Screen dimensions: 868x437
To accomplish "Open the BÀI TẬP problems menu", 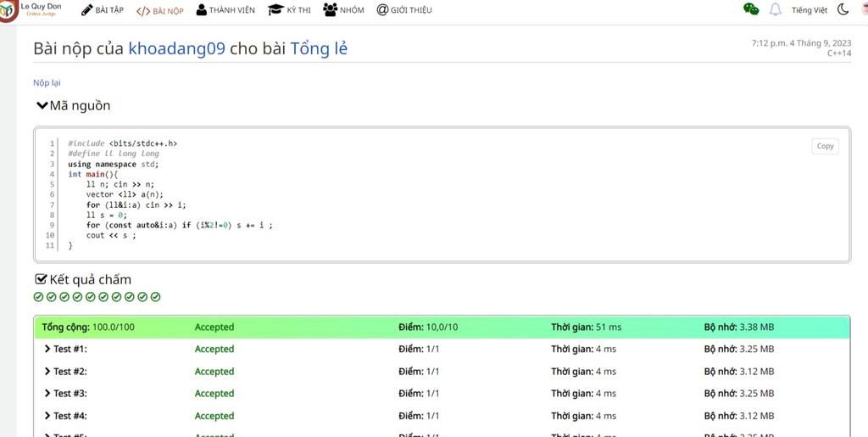I will (x=103, y=10).
